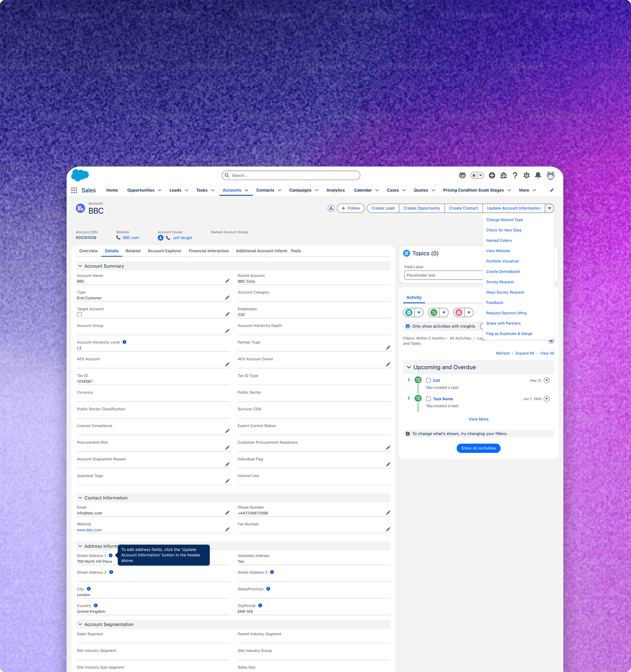The width and height of the screenshot is (631, 672).
Task: Open the Setup gear icon
Action: tap(526, 175)
